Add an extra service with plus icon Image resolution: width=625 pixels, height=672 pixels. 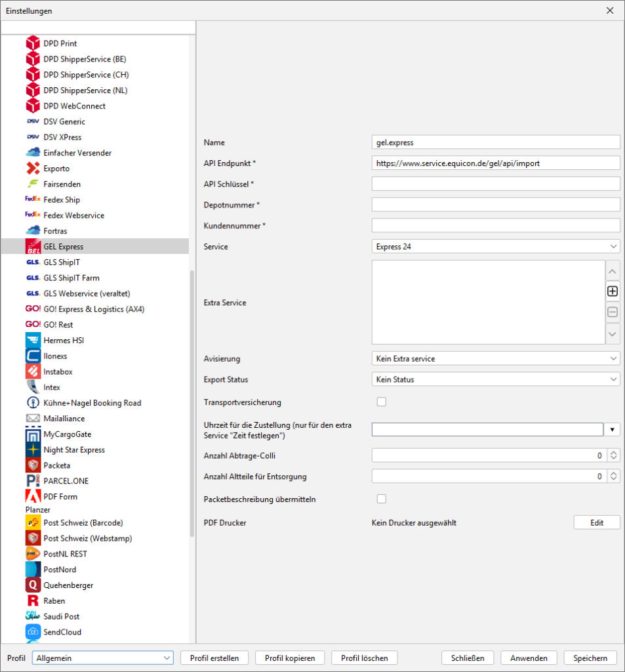(613, 291)
